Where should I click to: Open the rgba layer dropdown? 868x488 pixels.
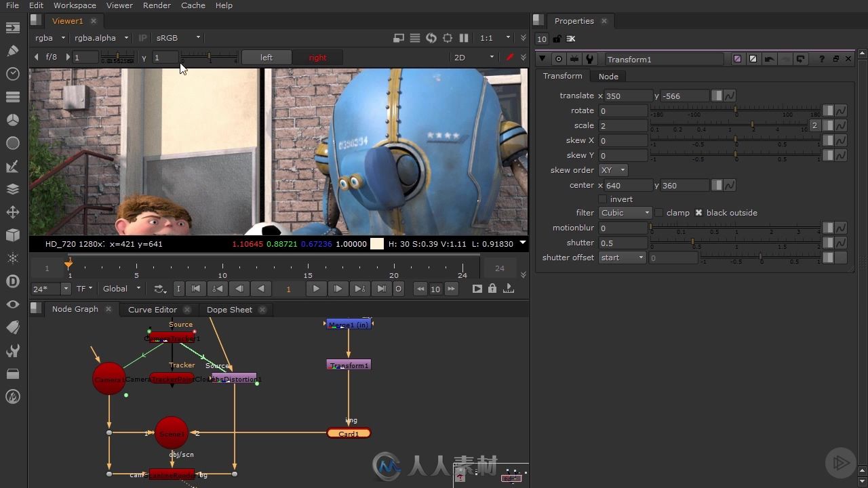tap(50, 38)
